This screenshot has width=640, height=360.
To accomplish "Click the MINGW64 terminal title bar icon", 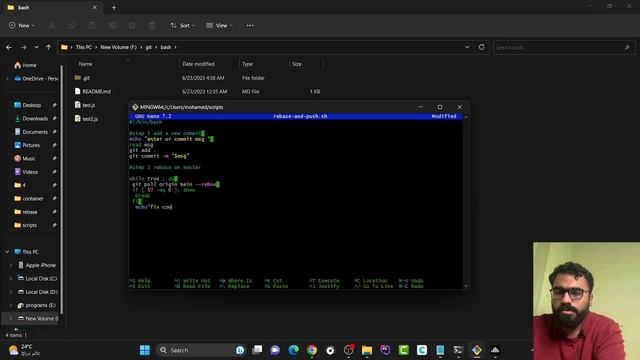I will click(x=135, y=107).
